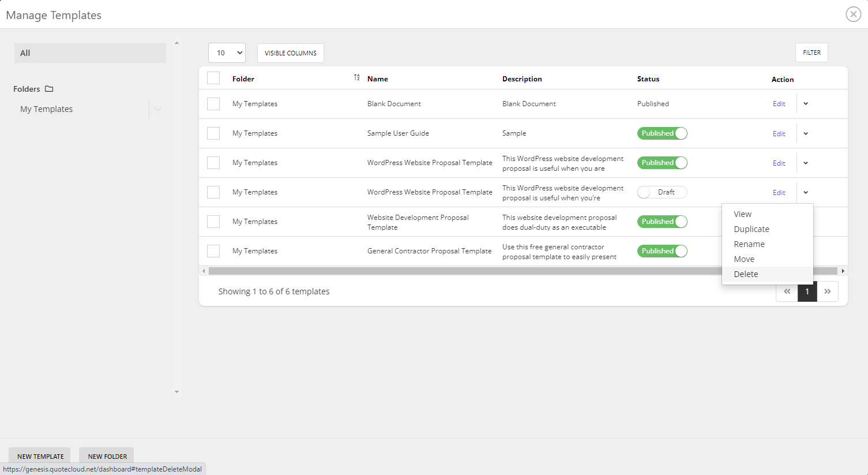Toggle Published status off for General Contractor Proposal Template
Screen dimensions: 868x475
click(x=662, y=250)
